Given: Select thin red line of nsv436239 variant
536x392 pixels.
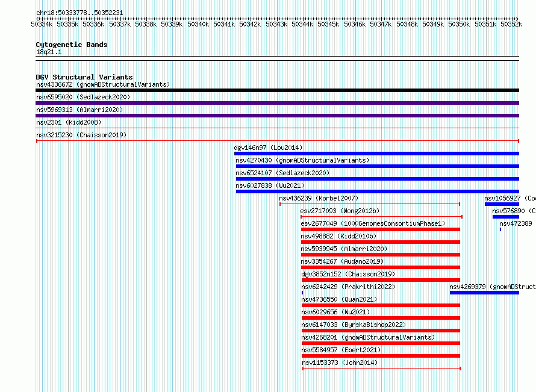Looking at the screenshot, I should click(370, 204).
